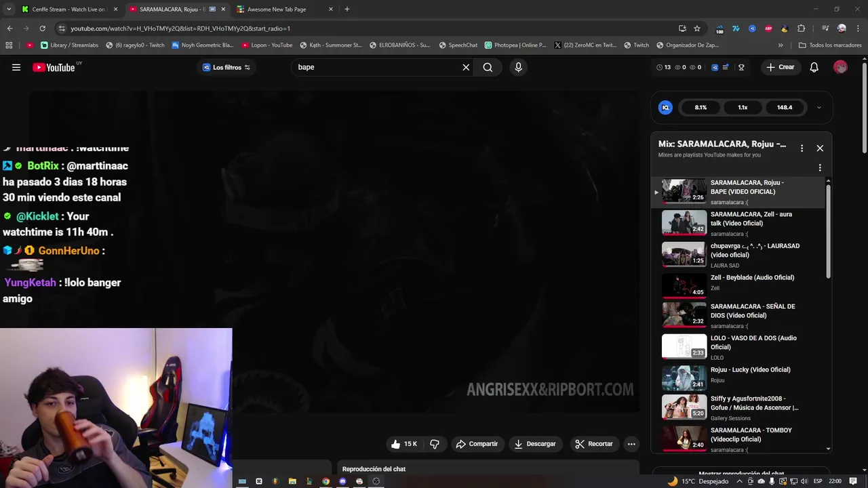Play Zell aura talk playlist video

tap(738, 223)
